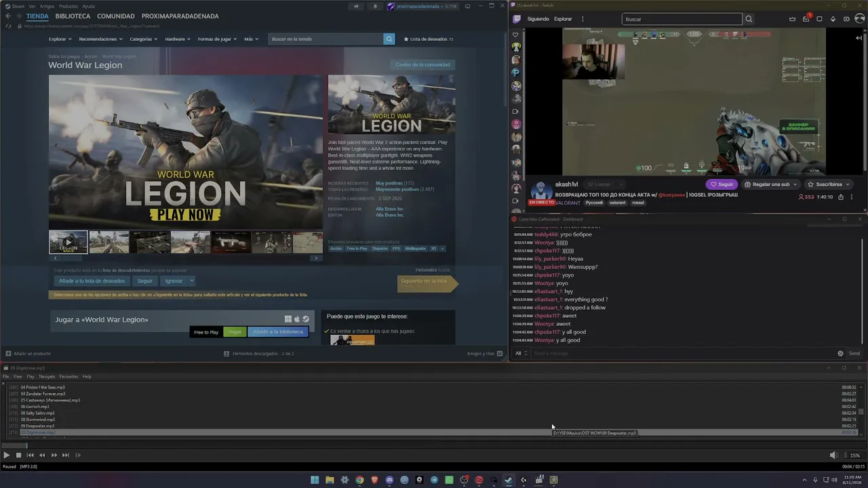The height and width of the screenshot is (488, 868).
Task: Open Windows Start menu
Action: pyautogui.click(x=315, y=480)
